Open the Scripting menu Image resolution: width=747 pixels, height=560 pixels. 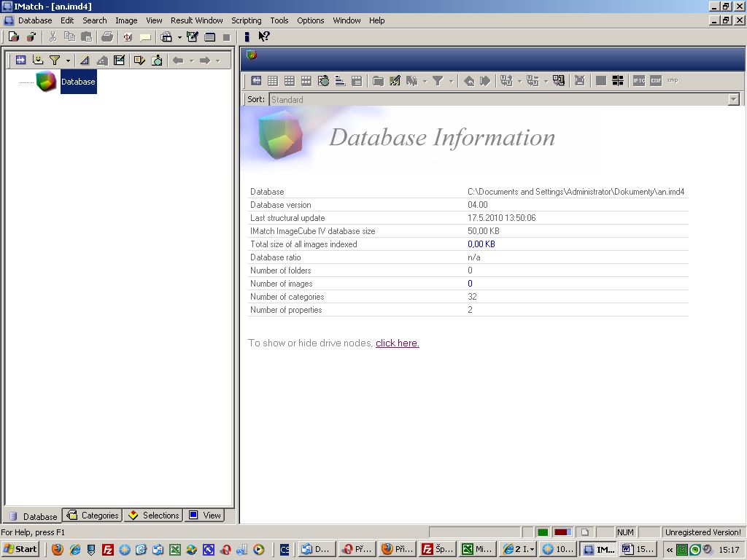246,20
